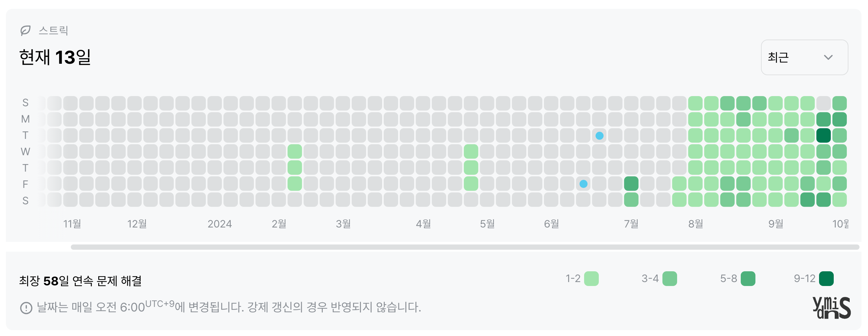This screenshot has height=336, width=868.
Task: Click the 2024 label on timeline
Action: pos(220,223)
